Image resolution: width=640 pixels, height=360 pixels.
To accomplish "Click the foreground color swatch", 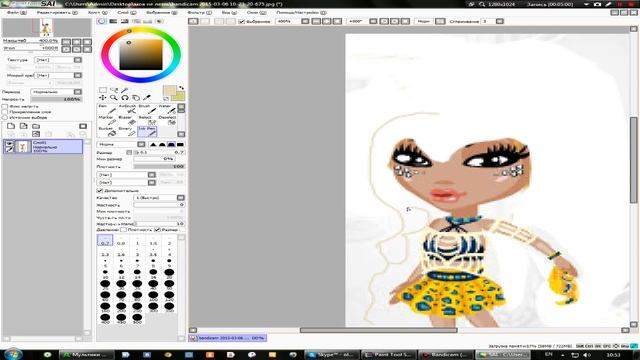I will (x=169, y=91).
